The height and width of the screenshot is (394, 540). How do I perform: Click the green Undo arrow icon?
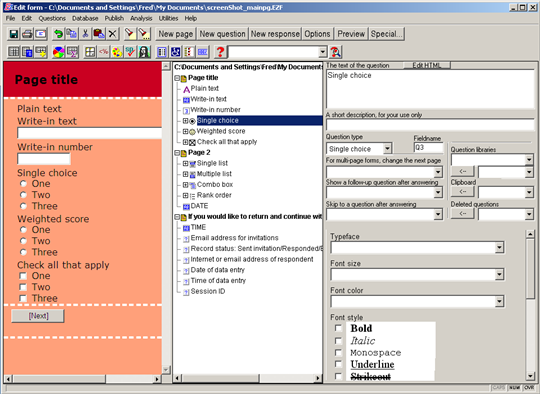(x=59, y=34)
